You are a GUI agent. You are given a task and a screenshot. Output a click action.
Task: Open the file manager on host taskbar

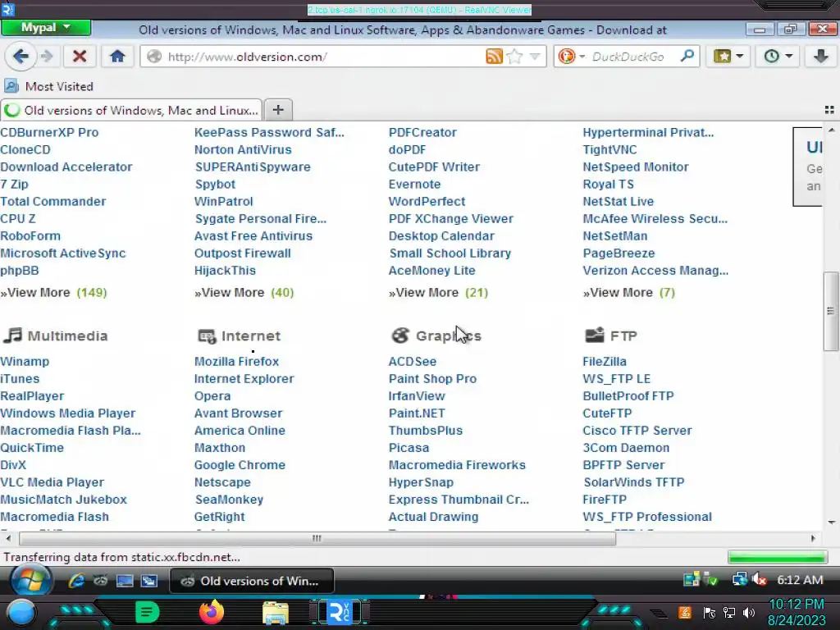[276, 613]
